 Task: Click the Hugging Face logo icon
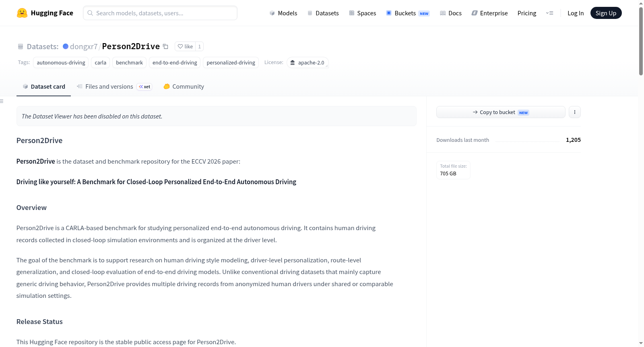[22, 13]
